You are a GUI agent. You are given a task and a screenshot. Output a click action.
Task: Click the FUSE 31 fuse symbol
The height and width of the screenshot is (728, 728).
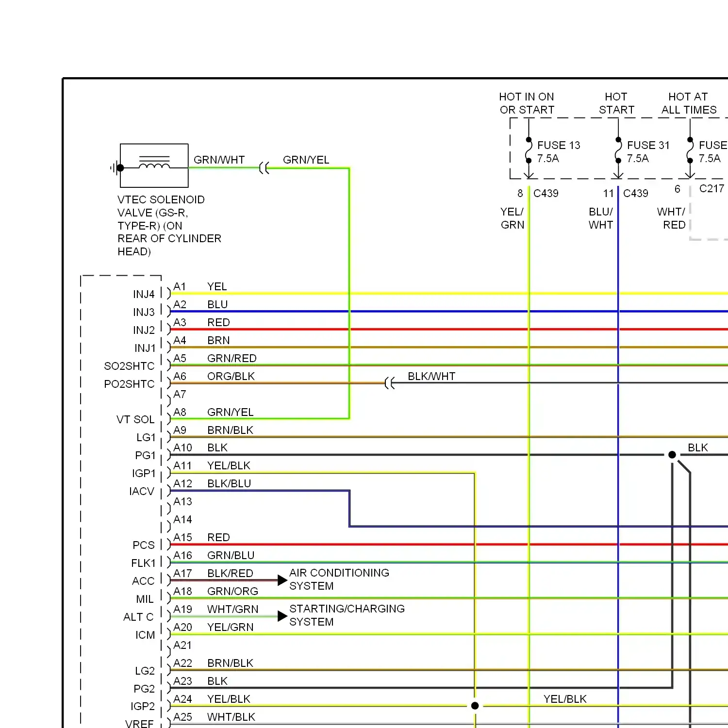tap(618, 150)
